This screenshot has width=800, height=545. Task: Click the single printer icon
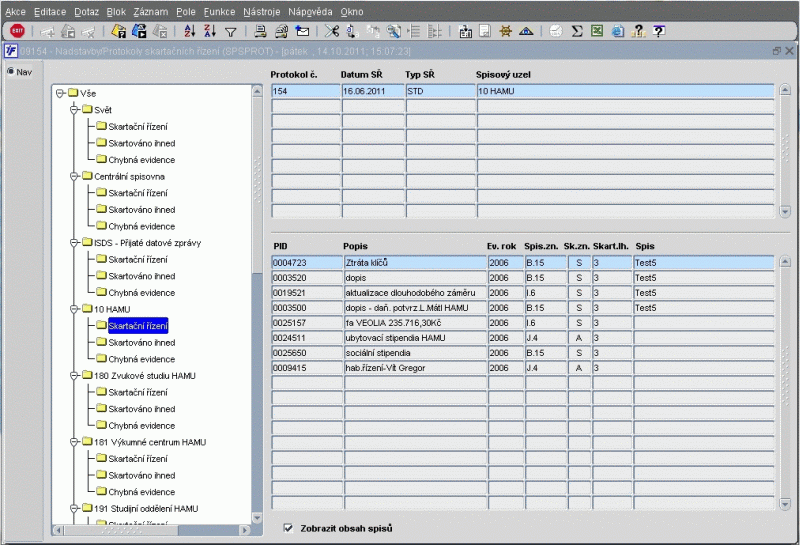click(x=260, y=32)
